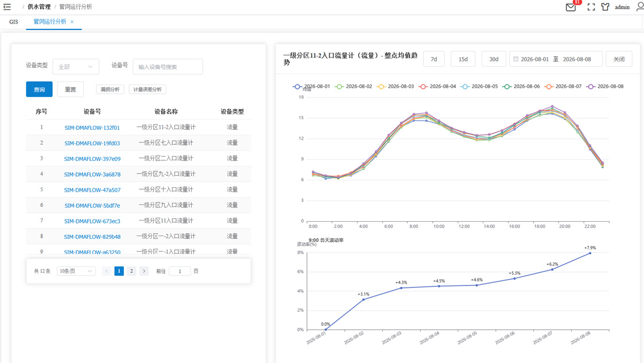Click the 查询 button

click(39, 89)
